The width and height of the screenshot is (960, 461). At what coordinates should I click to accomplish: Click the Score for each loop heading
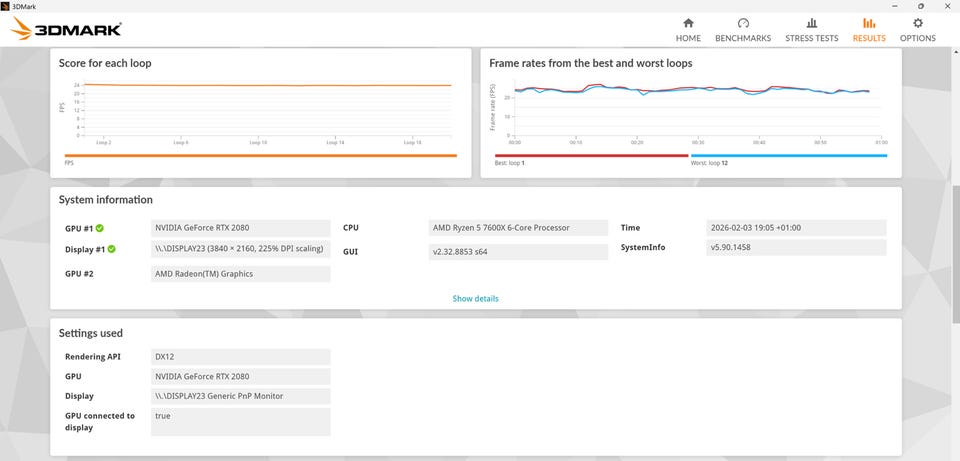click(x=105, y=63)
